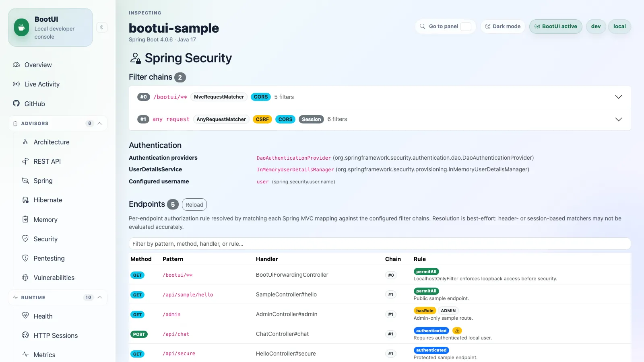Click the AnyRequestMatcher label
Image resolution: width=644 pixels, height=362 pixels.
(x=221, y=119)
